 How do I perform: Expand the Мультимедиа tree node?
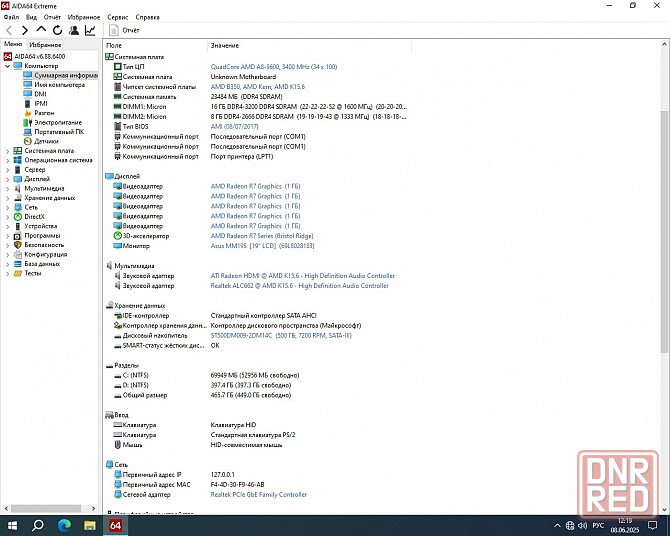pos(7,188)
